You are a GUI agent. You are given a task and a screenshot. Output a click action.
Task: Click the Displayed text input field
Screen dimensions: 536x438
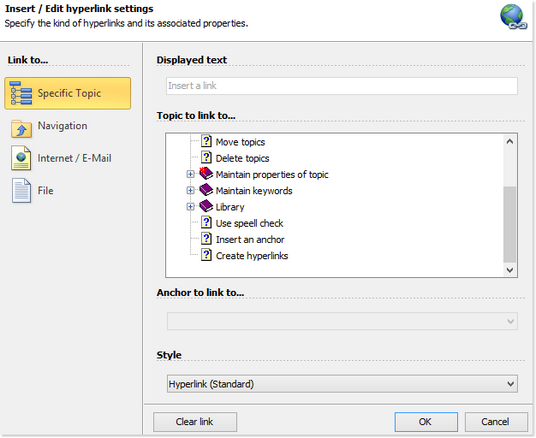tap(342, 86)
